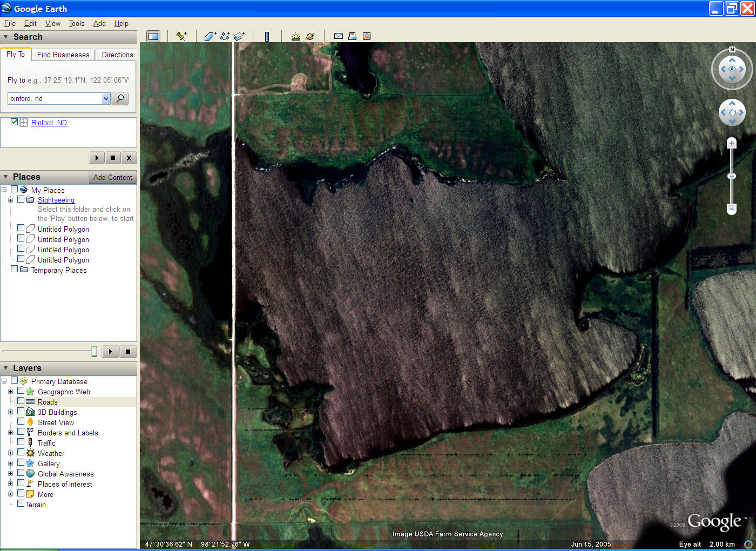Clear search results with the X button
Screen dimensions: 756x551
point(129,158)
